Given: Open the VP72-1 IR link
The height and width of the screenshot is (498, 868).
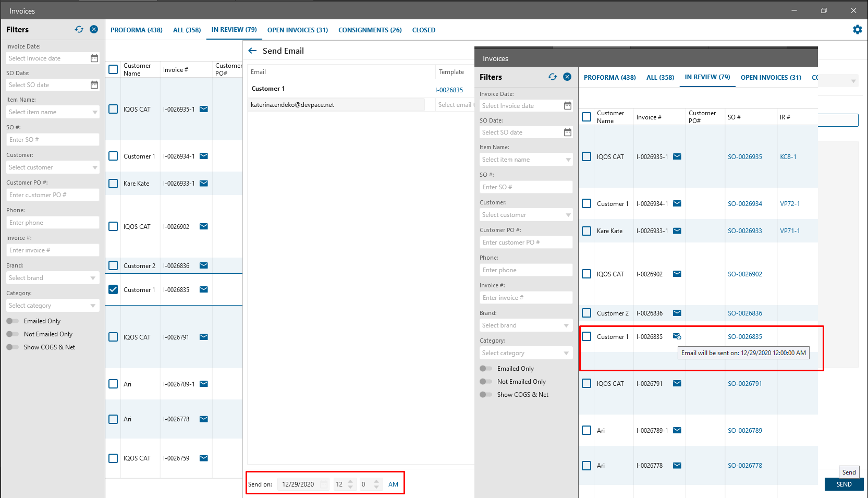Looking at the screenshot, I should pos(790,204).
